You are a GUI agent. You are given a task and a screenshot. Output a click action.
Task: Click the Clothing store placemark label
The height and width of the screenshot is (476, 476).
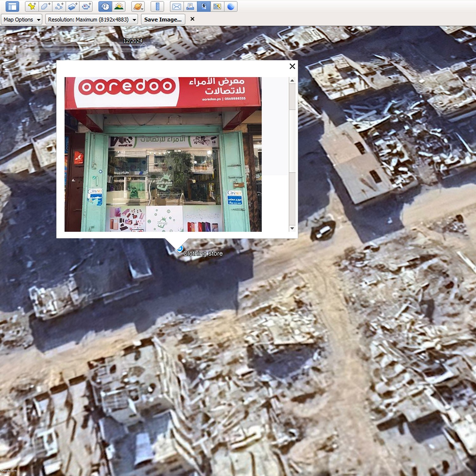(x=203, y=254)
